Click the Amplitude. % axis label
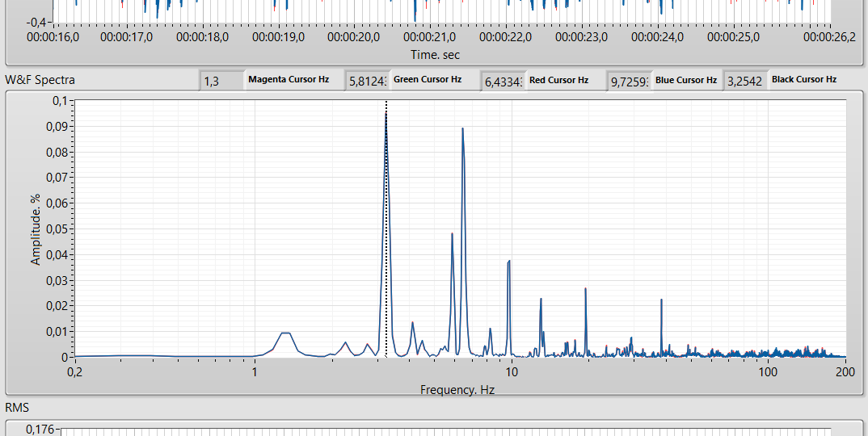The image size is (868, 436). 36,229
